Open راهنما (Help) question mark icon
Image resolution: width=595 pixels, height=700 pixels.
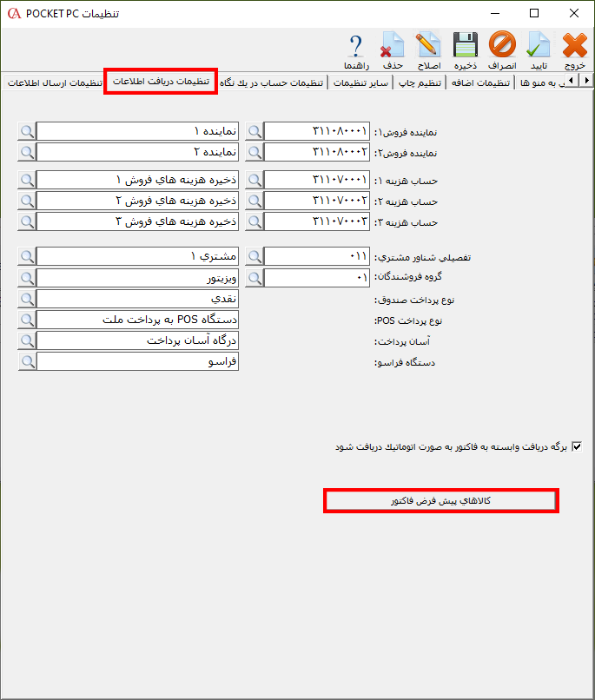tap(356, 50)
